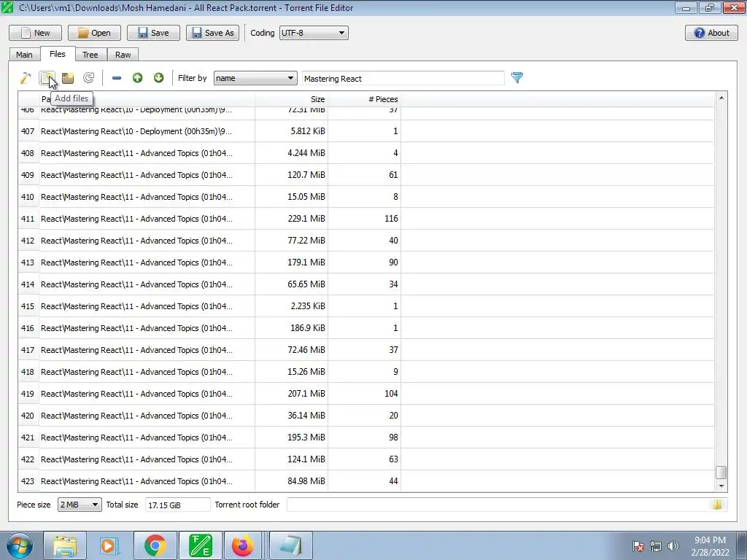
Task: Click the magic wand edit icon
Action: tap(26, 77)
